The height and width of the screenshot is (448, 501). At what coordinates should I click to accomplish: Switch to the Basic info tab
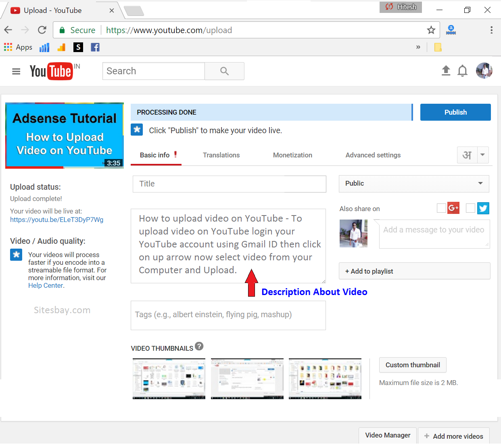(x=155, y=155)
